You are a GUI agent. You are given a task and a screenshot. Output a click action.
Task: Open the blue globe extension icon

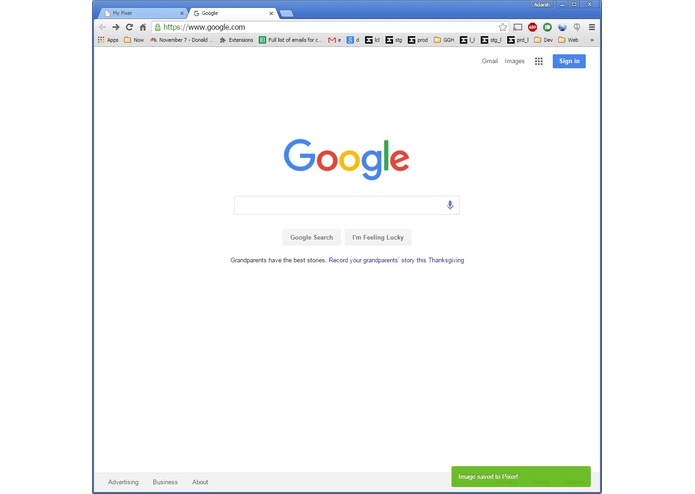[562, 27]
